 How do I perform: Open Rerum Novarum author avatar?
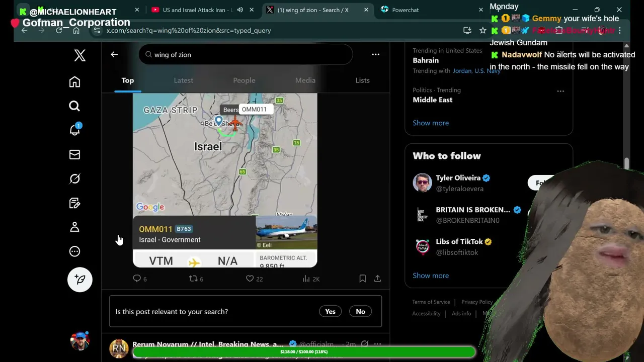point(119,348)
